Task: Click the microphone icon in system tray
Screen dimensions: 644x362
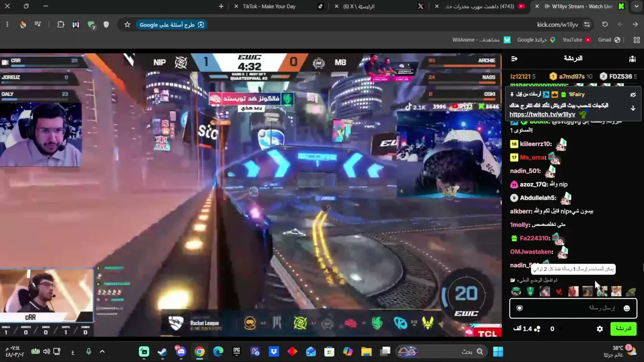Action: click(x=89, y=351)
